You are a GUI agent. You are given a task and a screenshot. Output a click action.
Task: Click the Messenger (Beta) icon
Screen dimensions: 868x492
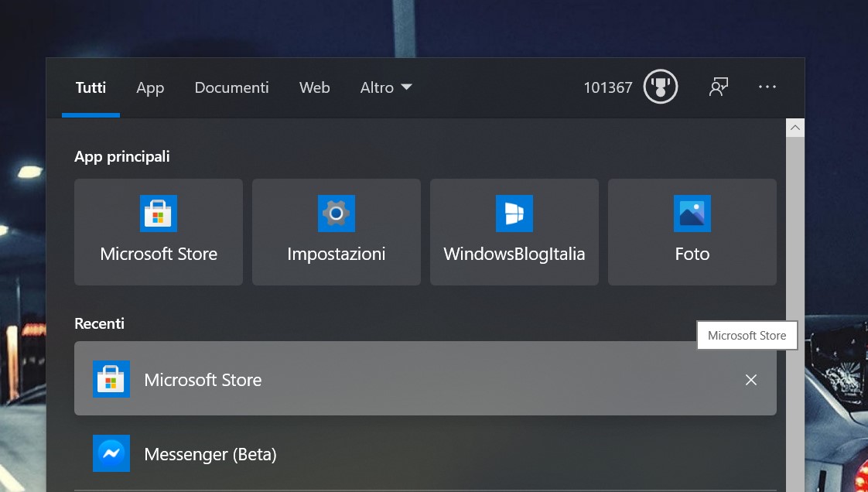pos(111,453)
